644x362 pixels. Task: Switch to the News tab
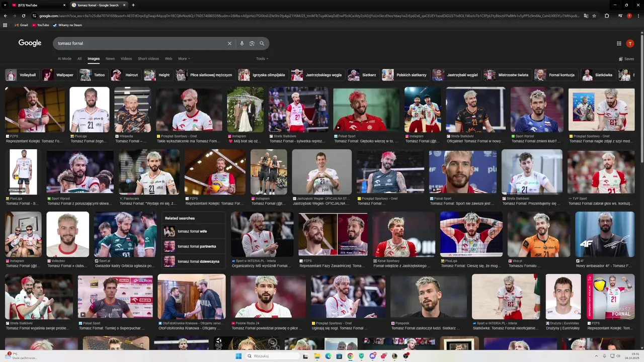click(x=110, y=59)
